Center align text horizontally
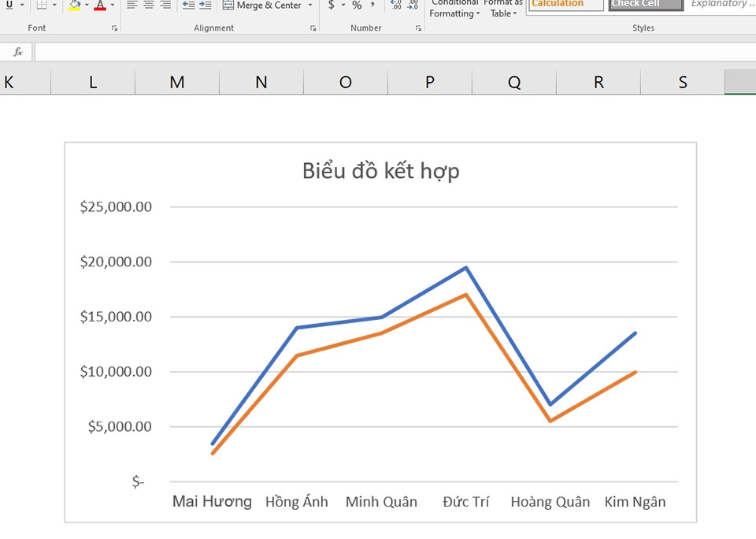The width and height of the screenshot is (756, 539). (149, 5)
